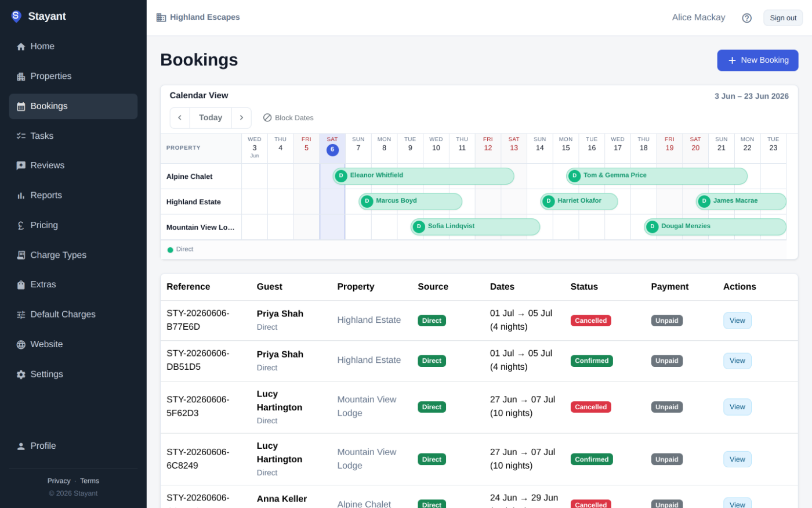Open the Pricing menu item
The width and height of the screenshot is (812, 508).
pos(73,225)
